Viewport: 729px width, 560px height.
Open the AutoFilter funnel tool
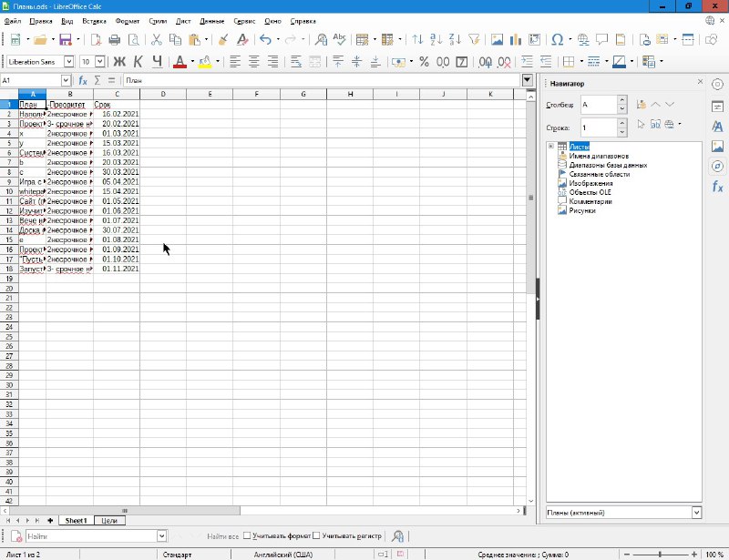click(x=473, y=40)
